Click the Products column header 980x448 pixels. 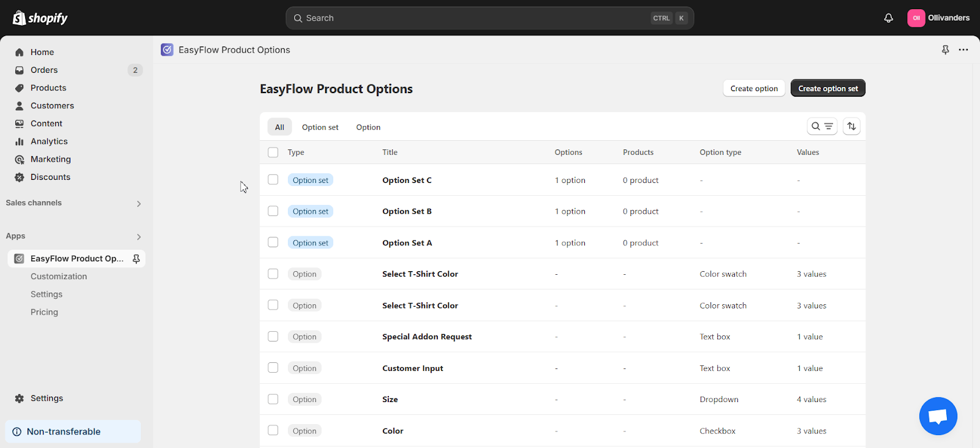click(638, 152)
